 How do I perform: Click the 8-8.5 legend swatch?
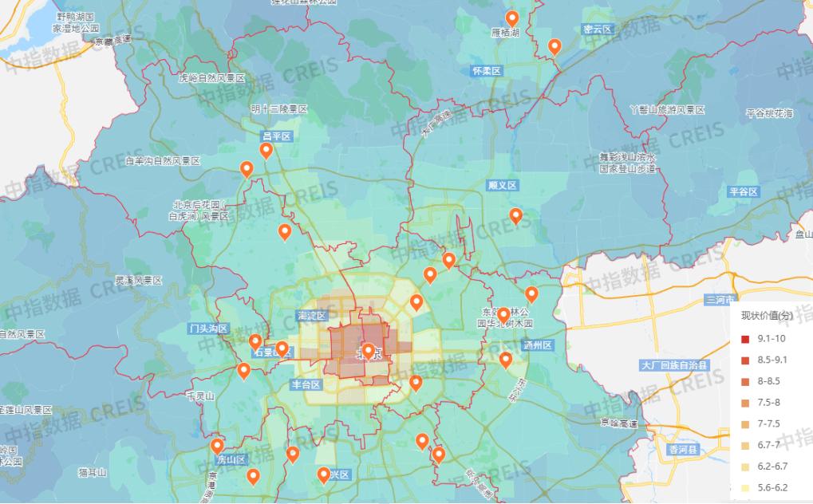tap(745, 382)
